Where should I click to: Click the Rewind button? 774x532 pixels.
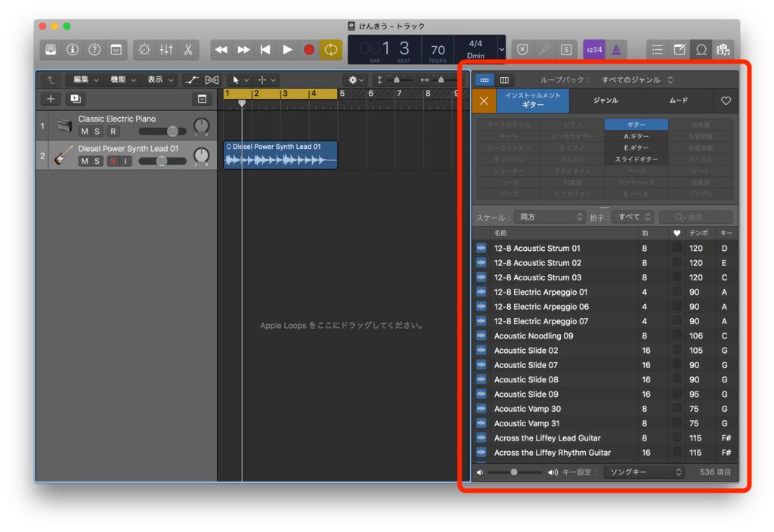(x=221, y=50)
